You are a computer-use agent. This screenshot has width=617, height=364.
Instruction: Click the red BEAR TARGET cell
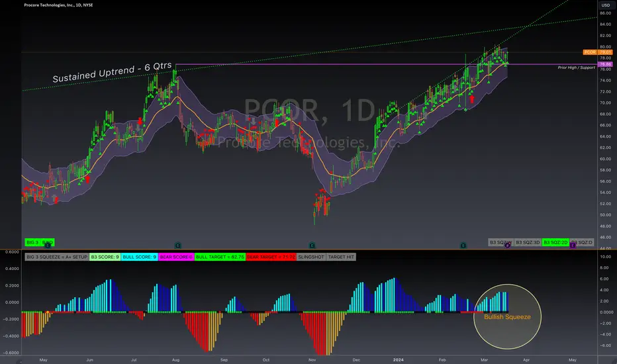tap(271, 257)
